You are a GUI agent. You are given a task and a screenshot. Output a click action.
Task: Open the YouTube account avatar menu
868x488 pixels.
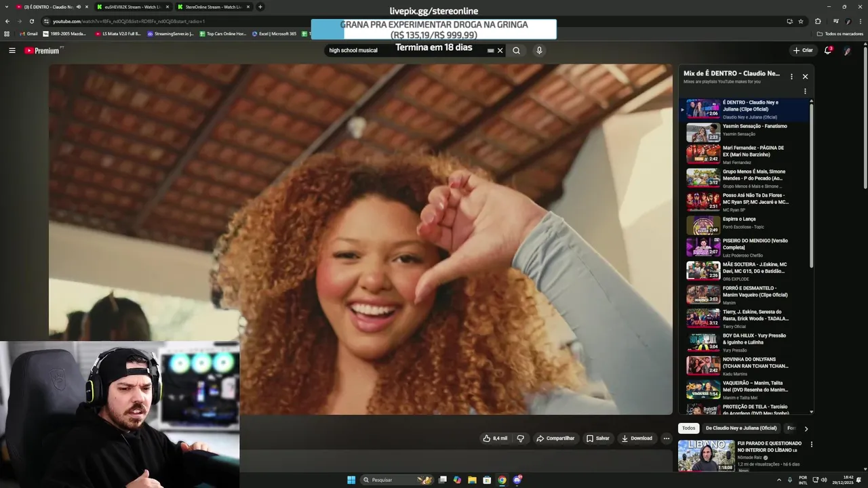tap(847, 50)
